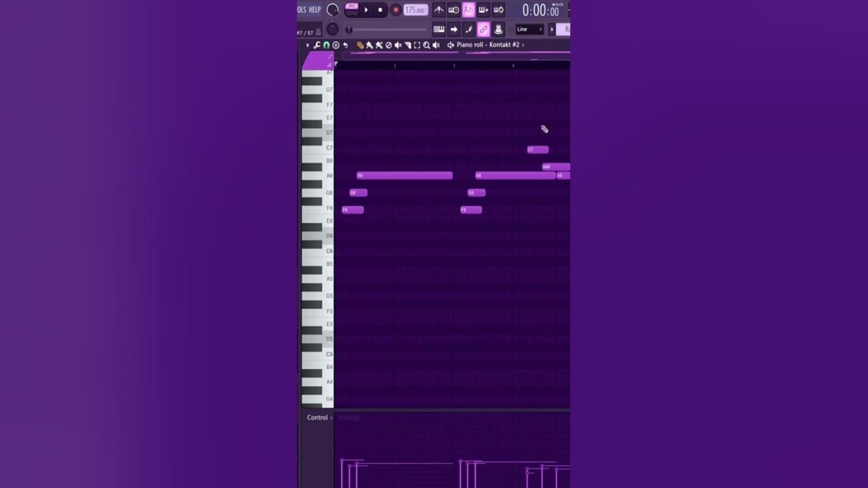Open the HELP menu

tap(315, 9)
